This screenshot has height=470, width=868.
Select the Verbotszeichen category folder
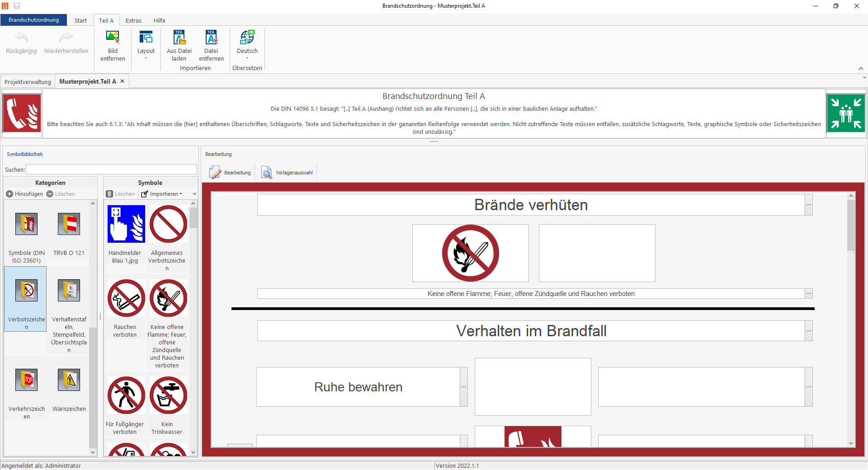point(27,299)
